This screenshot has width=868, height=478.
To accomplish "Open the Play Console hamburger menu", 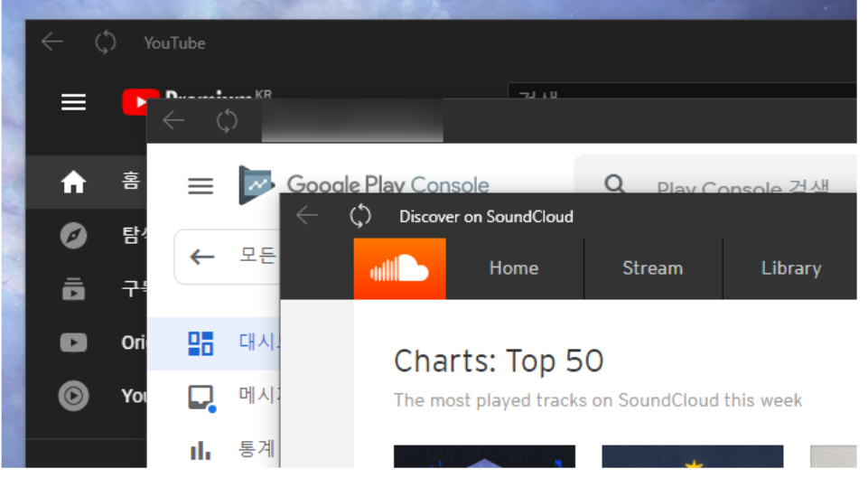I will pyautogui.click(x=201, y=186).
